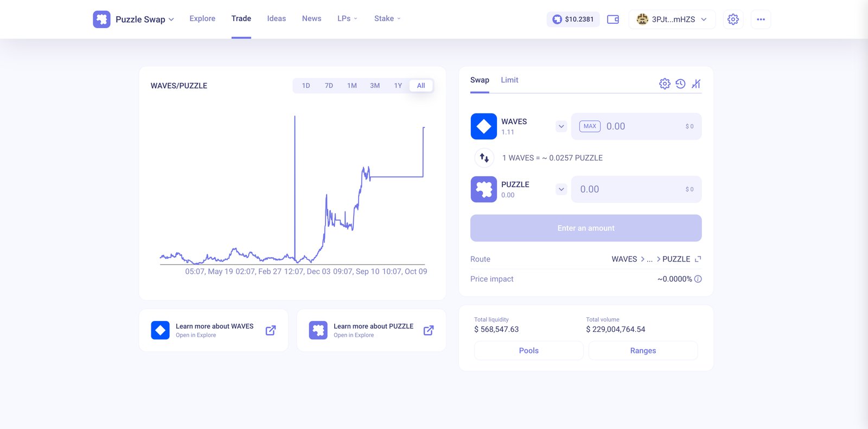The image size is (868, 429).
Task: Select the 3M chart range
Action: point(375,86)
